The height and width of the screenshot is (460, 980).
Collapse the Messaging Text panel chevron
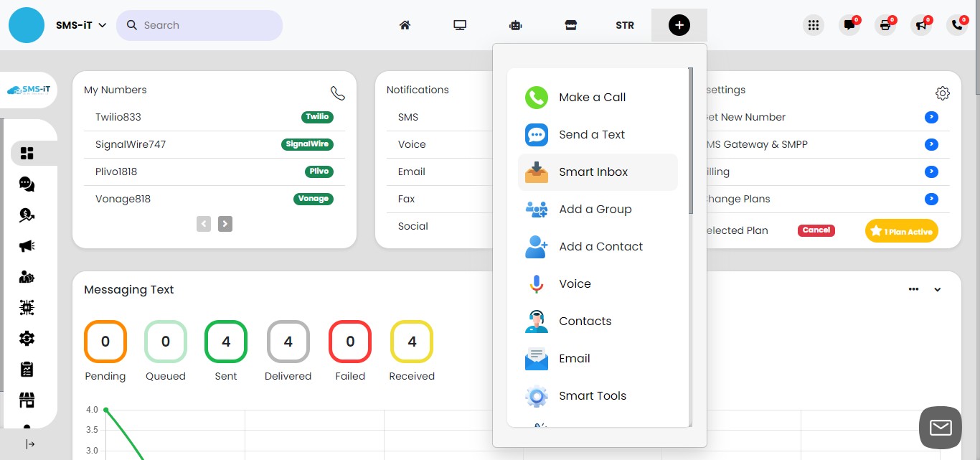938,290
